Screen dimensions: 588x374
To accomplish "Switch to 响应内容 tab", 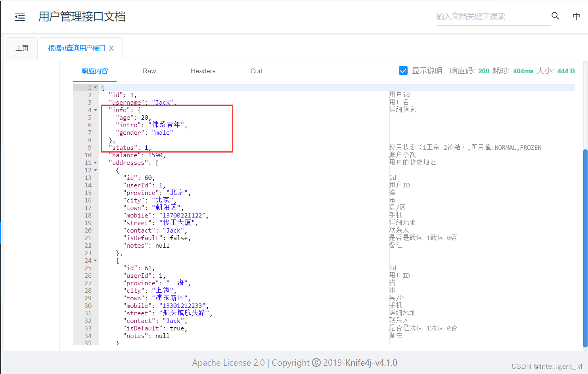I will point(95,71).
